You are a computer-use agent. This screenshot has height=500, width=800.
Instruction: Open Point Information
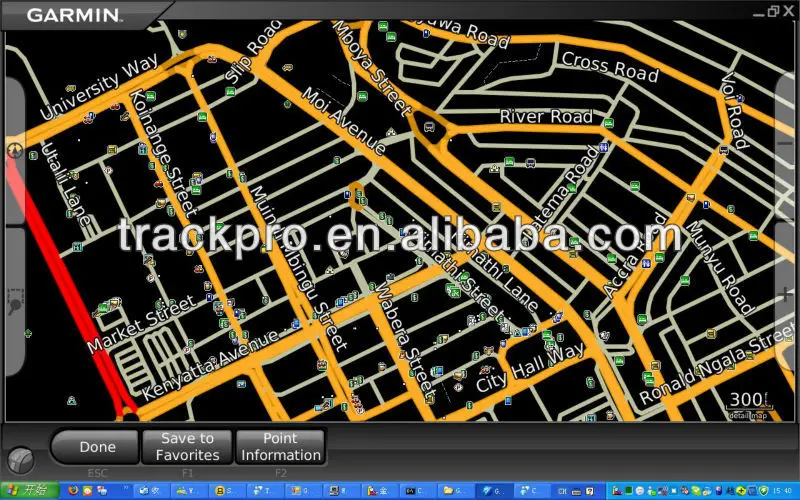(x=280, y=447)
